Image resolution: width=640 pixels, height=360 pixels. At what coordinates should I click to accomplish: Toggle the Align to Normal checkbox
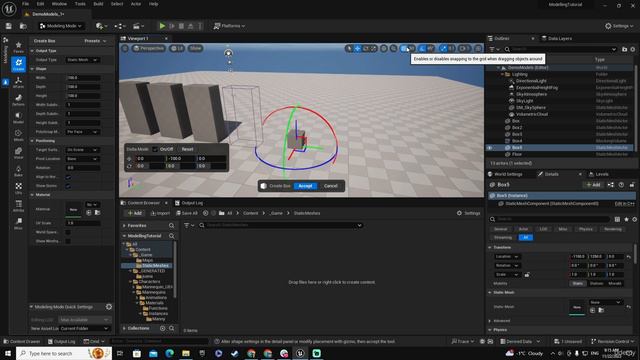click(x=68, y=177)
